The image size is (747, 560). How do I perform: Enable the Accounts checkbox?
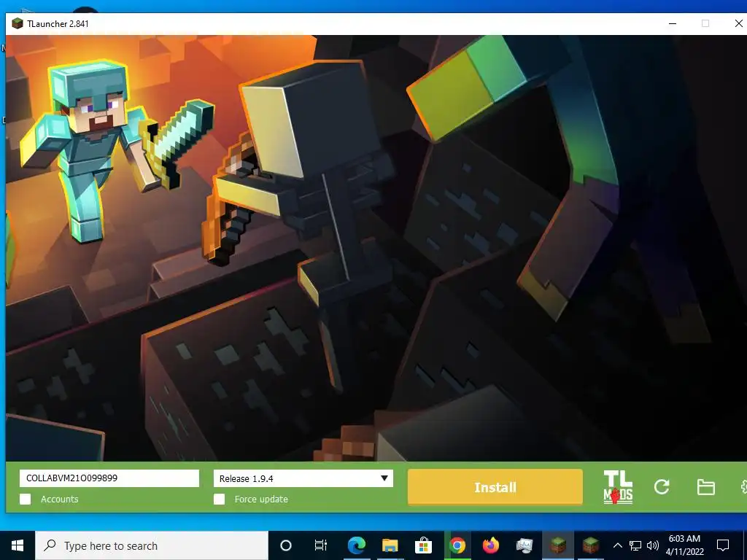point(26,499)
